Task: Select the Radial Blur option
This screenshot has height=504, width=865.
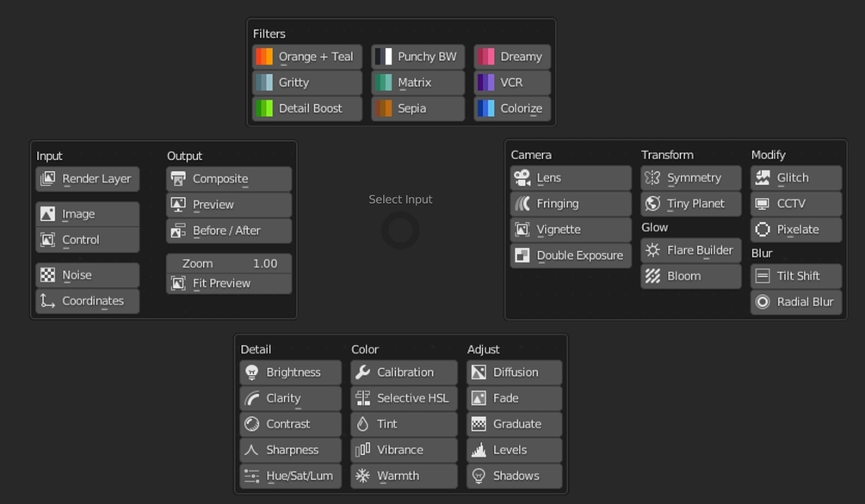Action: [796, 302]
